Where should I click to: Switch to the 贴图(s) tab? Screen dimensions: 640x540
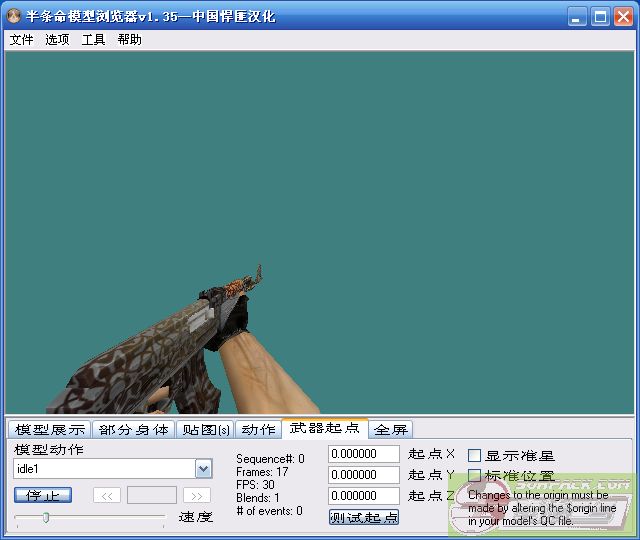click(x=205, y=430)
